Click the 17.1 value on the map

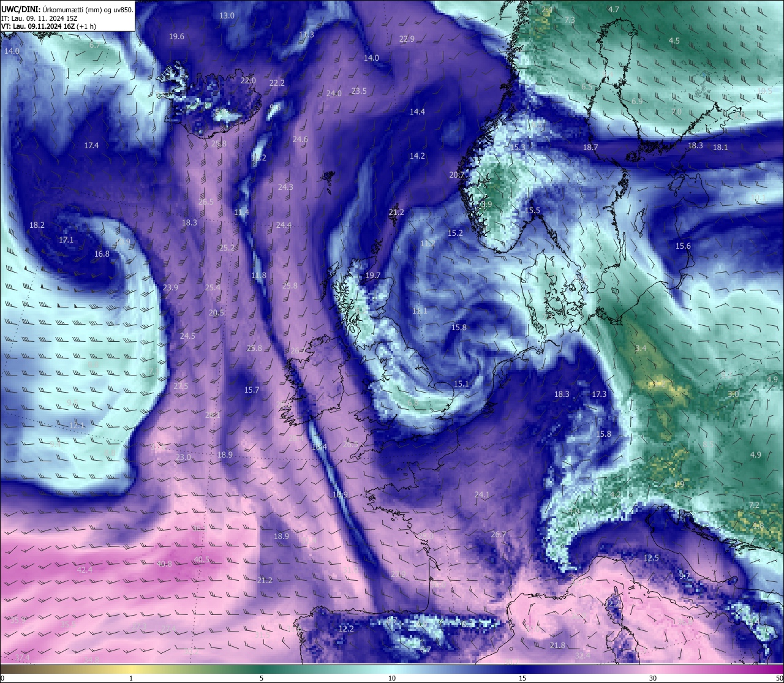click(66, 240)
